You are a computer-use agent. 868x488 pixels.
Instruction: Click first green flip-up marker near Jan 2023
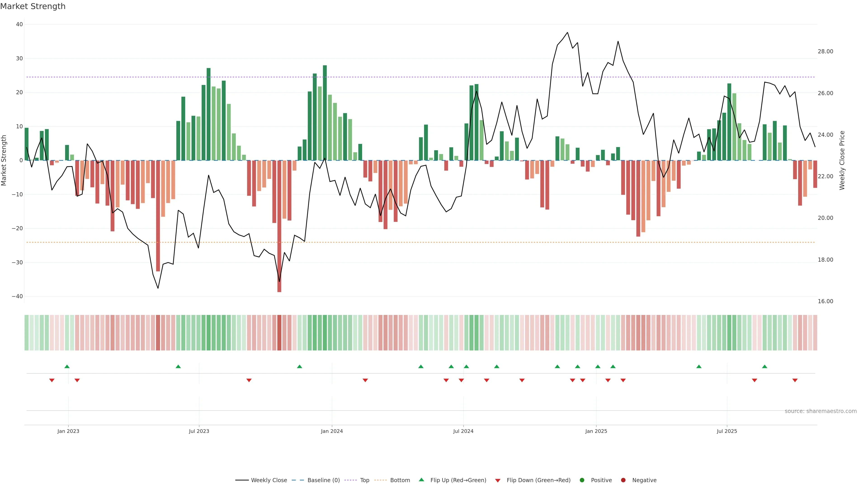tap(67, 366)
